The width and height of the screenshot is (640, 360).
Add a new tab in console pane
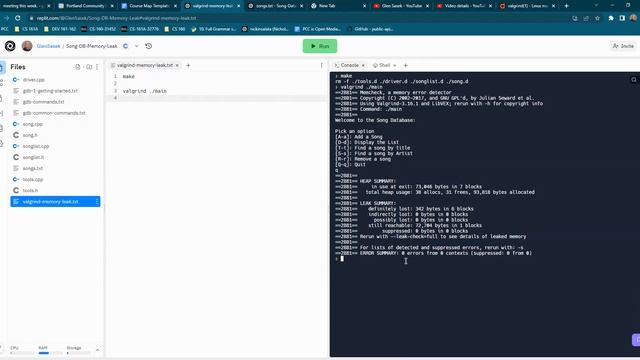tap(405, 65)
